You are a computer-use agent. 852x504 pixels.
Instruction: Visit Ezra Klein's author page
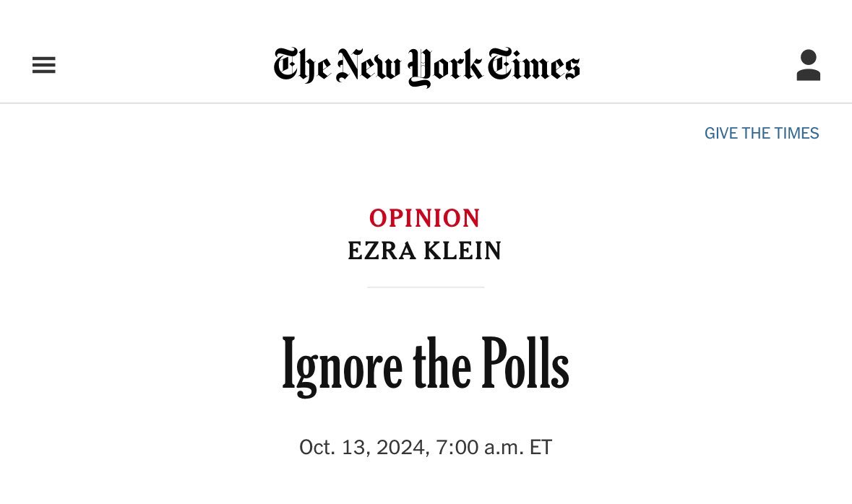pyautogui.click(x=425, y=251)
